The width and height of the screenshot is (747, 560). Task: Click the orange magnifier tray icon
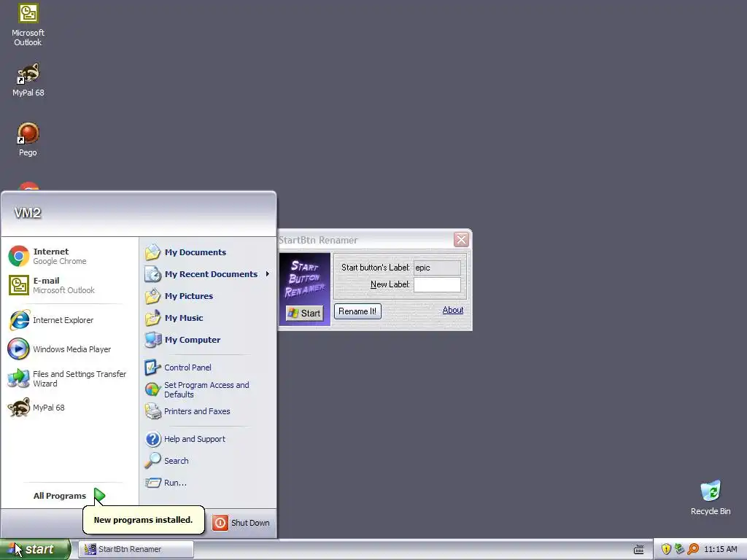tap(693, 549)
